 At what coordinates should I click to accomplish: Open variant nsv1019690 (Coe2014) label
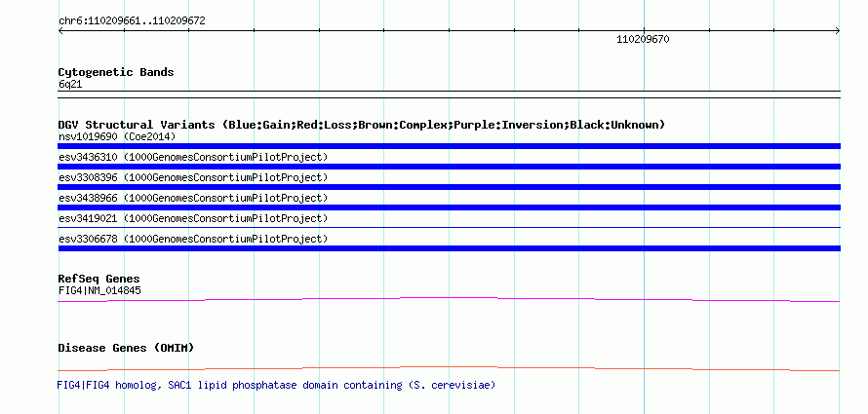tap(117, 136)
